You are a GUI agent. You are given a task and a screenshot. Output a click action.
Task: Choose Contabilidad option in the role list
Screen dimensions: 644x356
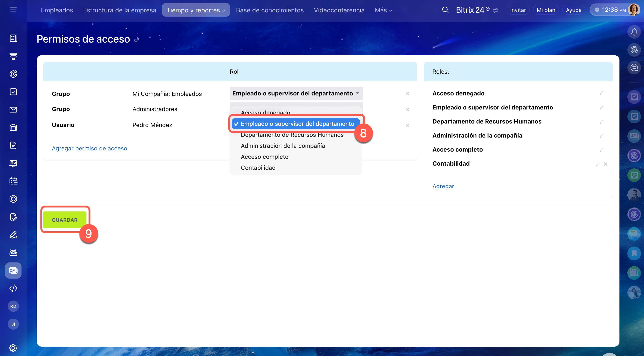258,168
